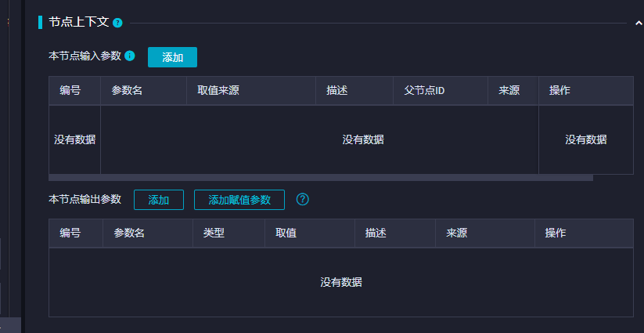The width and height of the screenshot is (644, 333).
Task: Click 描述 header in input parameters table
Action: point(337,91)
